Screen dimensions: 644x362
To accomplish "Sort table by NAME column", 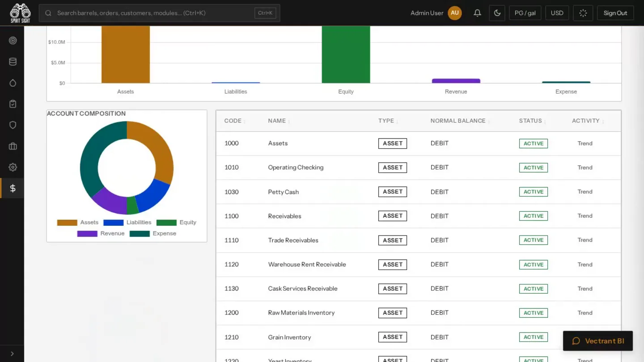I will pos(279,121).
